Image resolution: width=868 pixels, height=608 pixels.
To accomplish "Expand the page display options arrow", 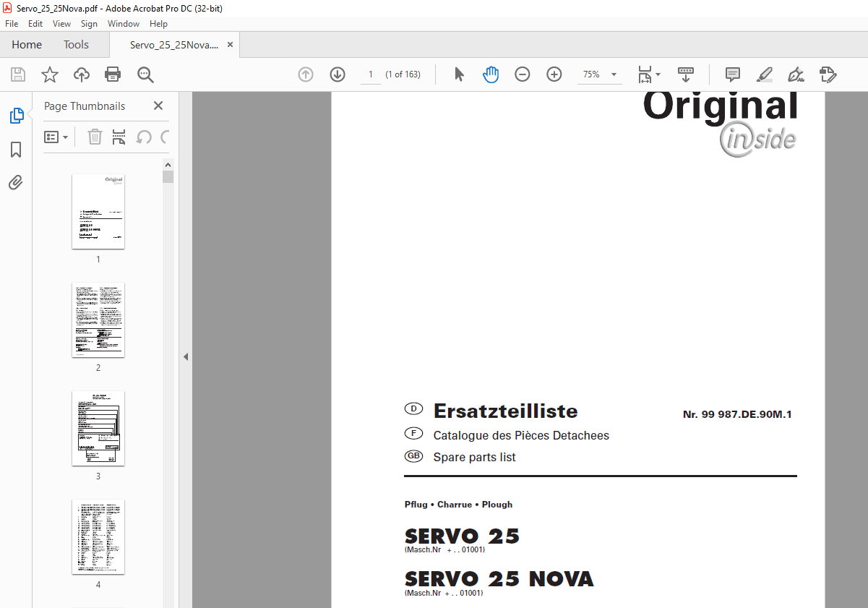I will click(x=658, y=74).
